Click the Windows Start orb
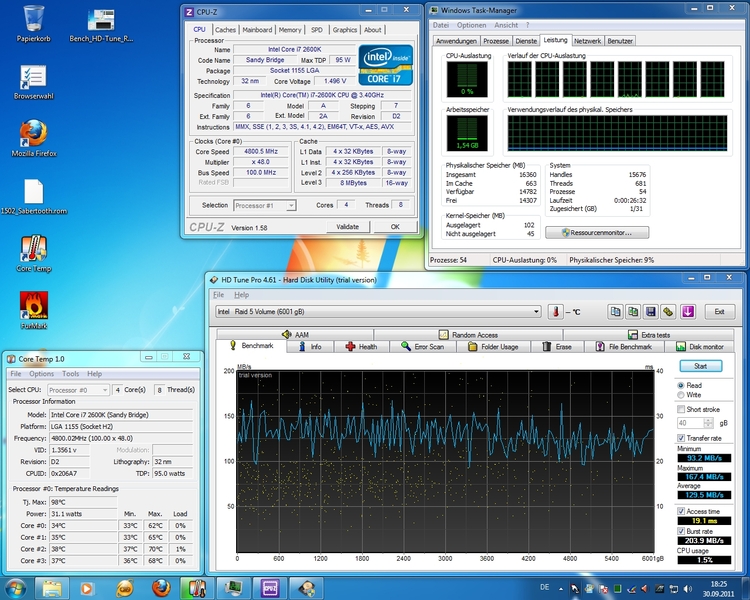This screenshot has height=600, width=750. tap(15, 588)
